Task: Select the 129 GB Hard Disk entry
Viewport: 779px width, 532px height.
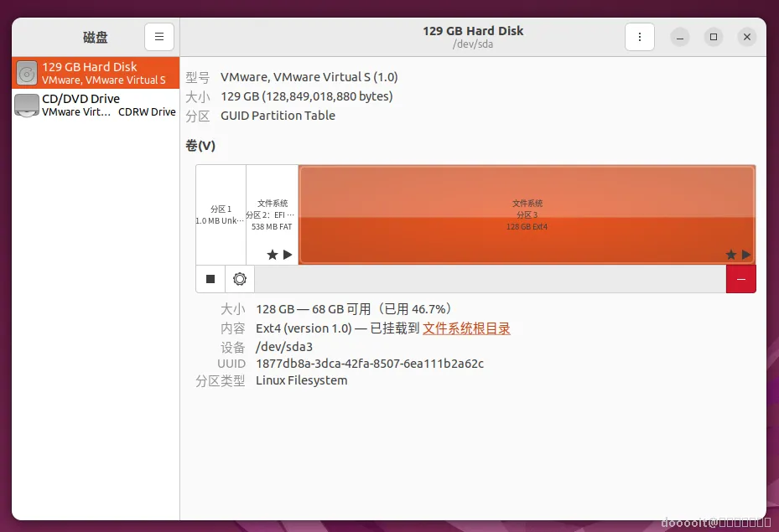Action: tap(96, 73)
